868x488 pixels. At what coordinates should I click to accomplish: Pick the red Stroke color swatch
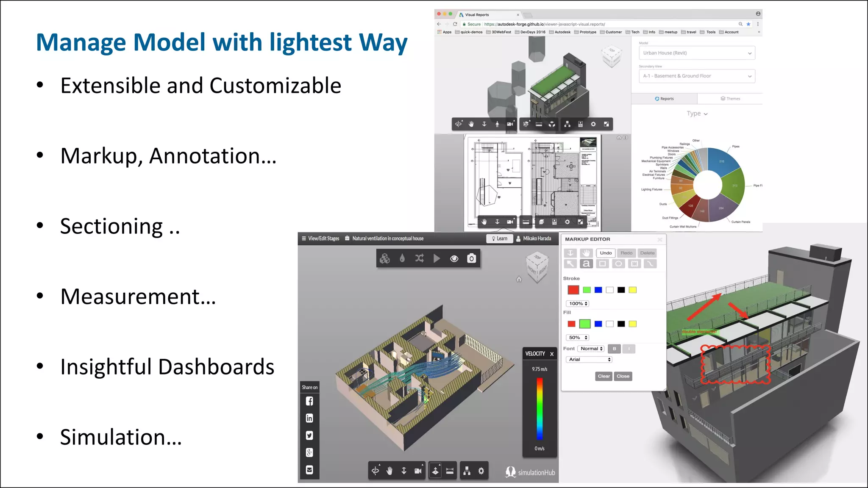573,290
